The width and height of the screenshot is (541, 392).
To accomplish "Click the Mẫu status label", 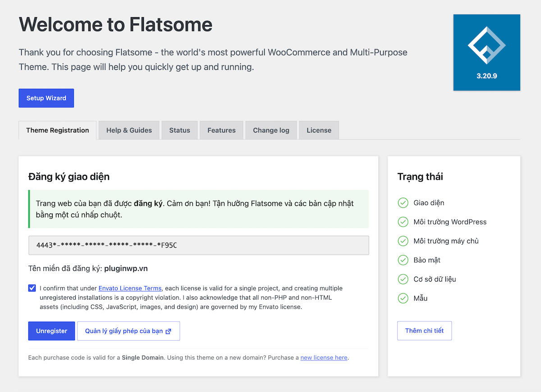I will (421, 298).
